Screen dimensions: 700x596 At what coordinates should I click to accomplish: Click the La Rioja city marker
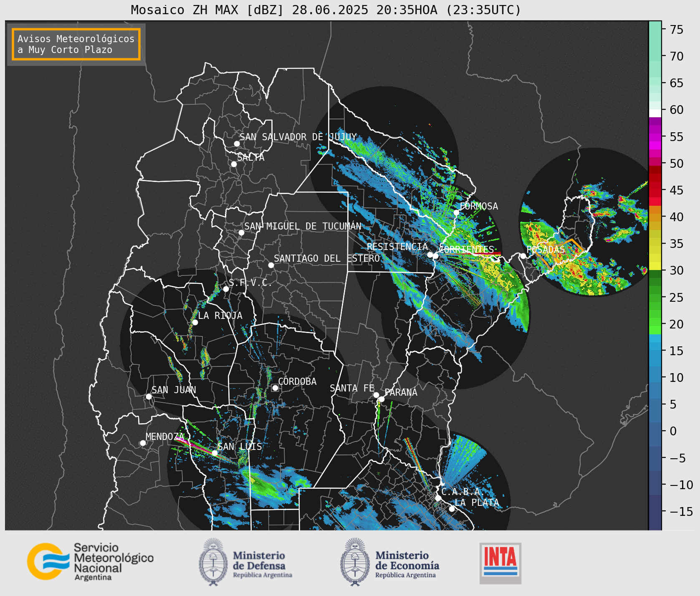(x=195, y=322)
